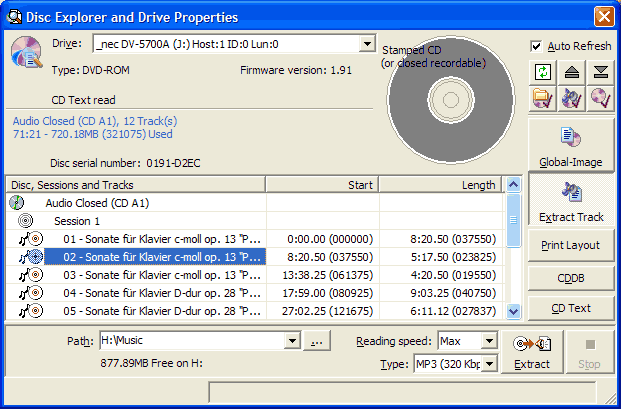621x409 pixels.
Task: Expand the Reading speed dropdown
Action: click(x=489, y=341)
